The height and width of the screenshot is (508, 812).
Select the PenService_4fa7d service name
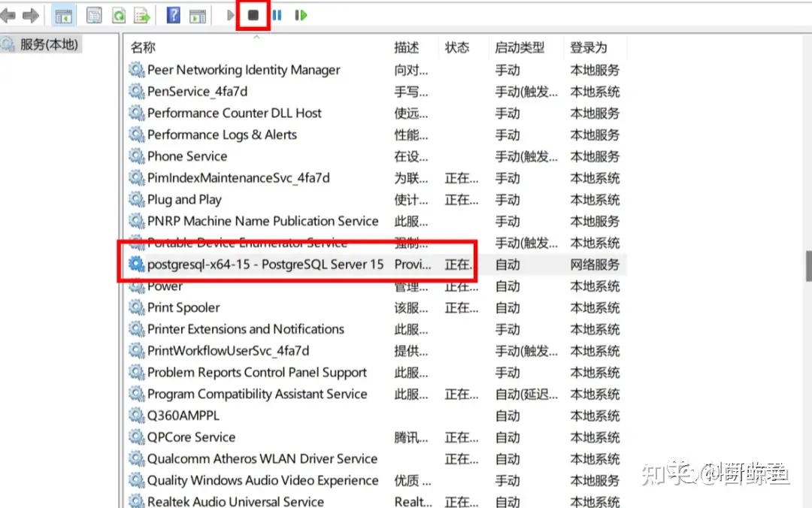click(x=197, y=92)
